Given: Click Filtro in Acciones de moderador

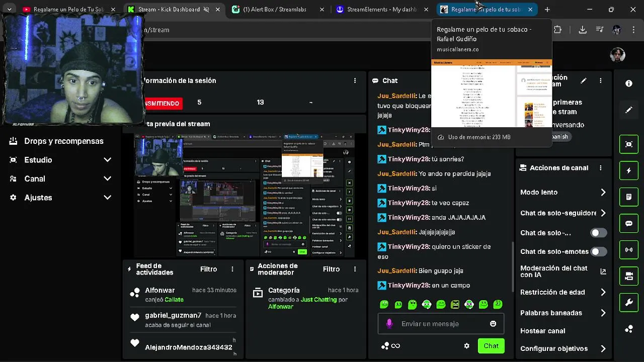Looking at the screenshot, I should click(331, 269).
